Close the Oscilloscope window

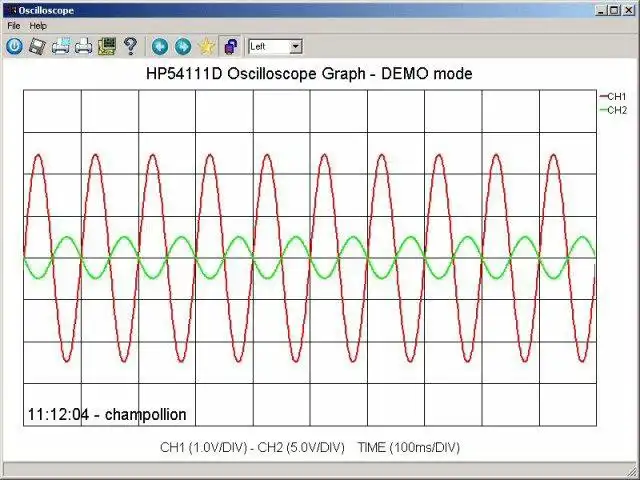tap(629, 11)
